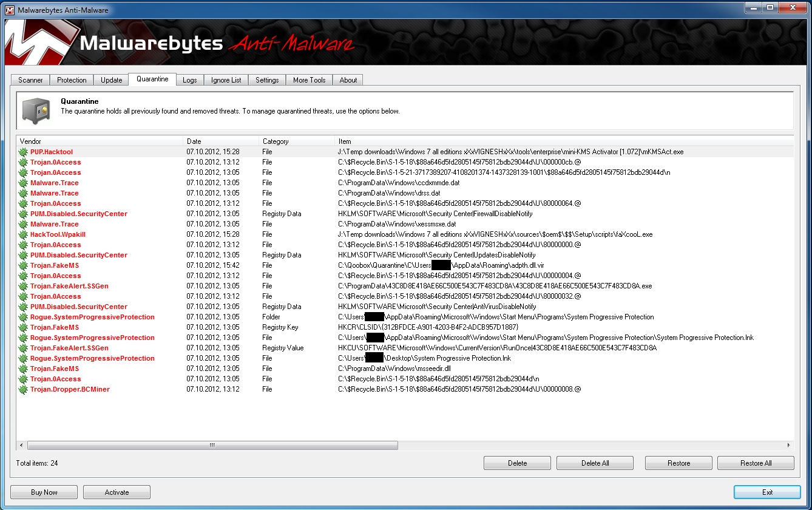Select the date cell '07.10.2012, 15:42'
812x510 pixels.
[x=212, y=265]
